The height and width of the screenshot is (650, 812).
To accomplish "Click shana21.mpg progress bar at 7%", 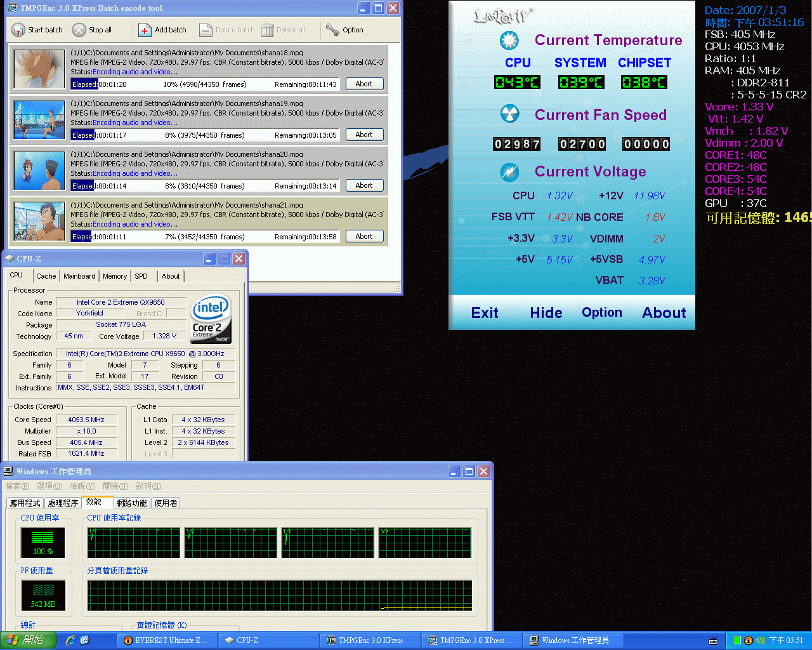I will [205, 237].
